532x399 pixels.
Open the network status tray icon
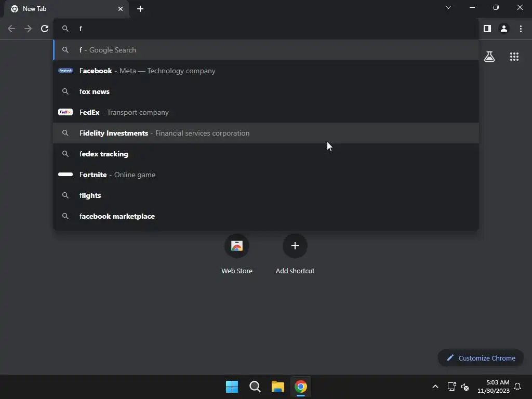pyautogui.click(x=451, y=387)
